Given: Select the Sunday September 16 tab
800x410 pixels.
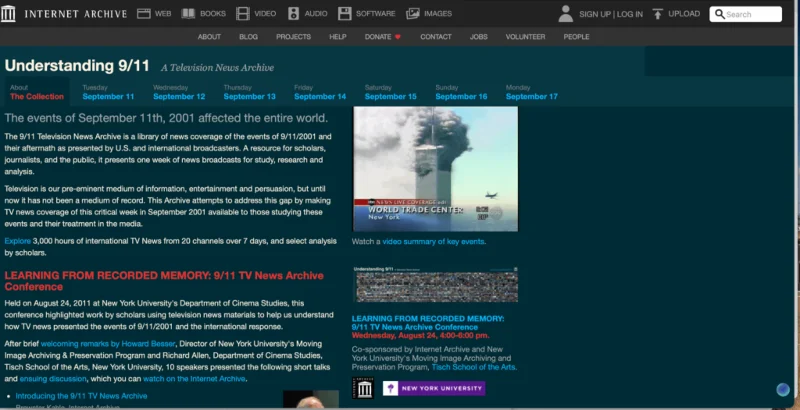Looking at the screenshot, I should (x=461, y=92).
